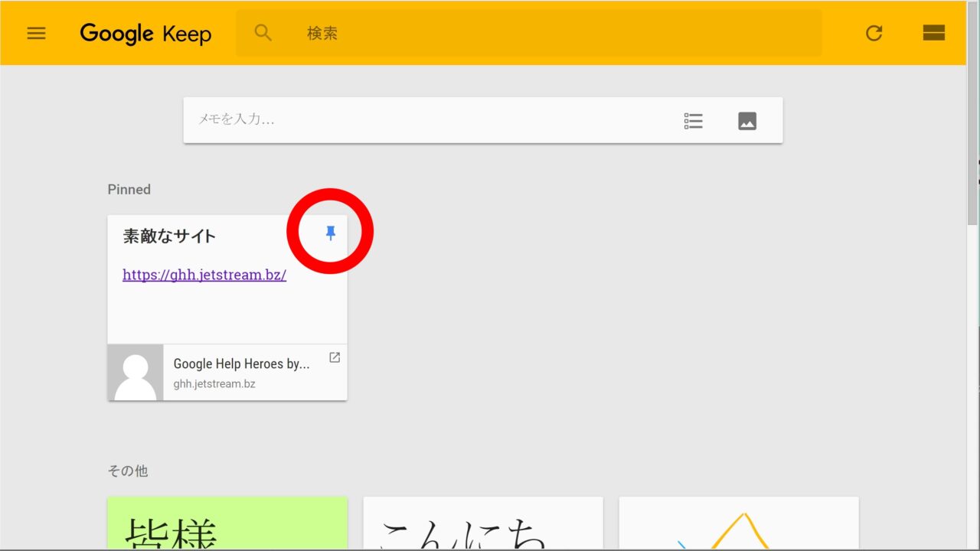Click the メモを入力… note input field
980x551 pixels.
(429, 120)
